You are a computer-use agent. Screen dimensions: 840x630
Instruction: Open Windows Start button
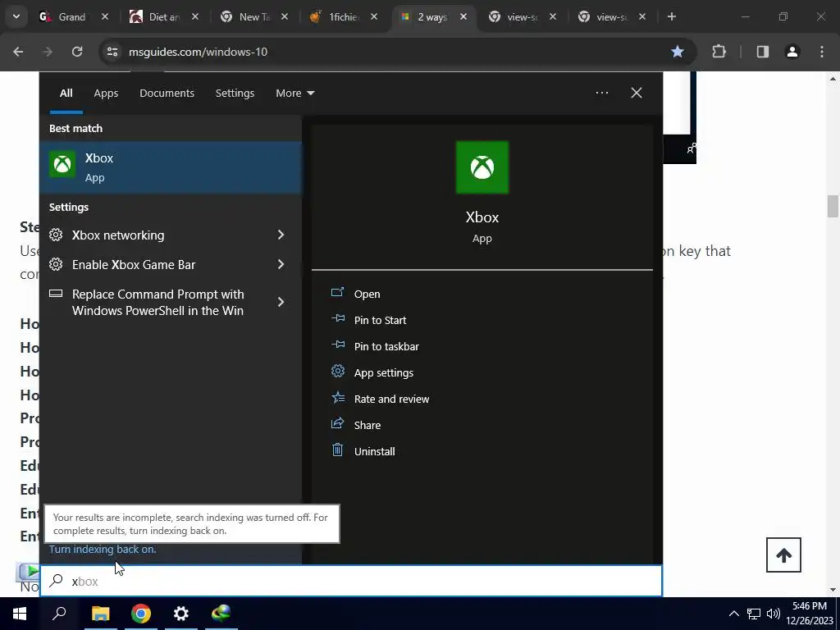tap(20, 614)
